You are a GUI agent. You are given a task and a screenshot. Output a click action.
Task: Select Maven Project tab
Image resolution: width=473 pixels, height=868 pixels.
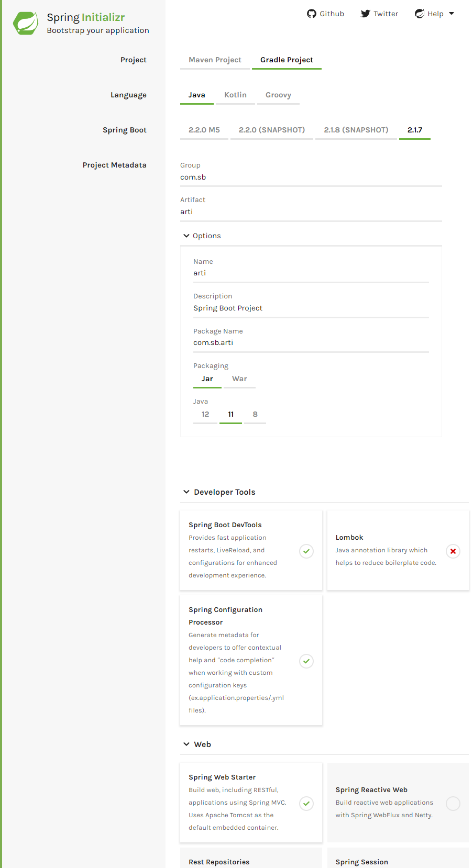pyautogui.click(x=215, y=60)
